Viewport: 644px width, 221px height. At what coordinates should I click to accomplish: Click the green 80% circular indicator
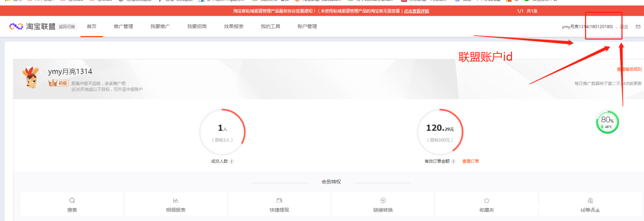point(607,122)
